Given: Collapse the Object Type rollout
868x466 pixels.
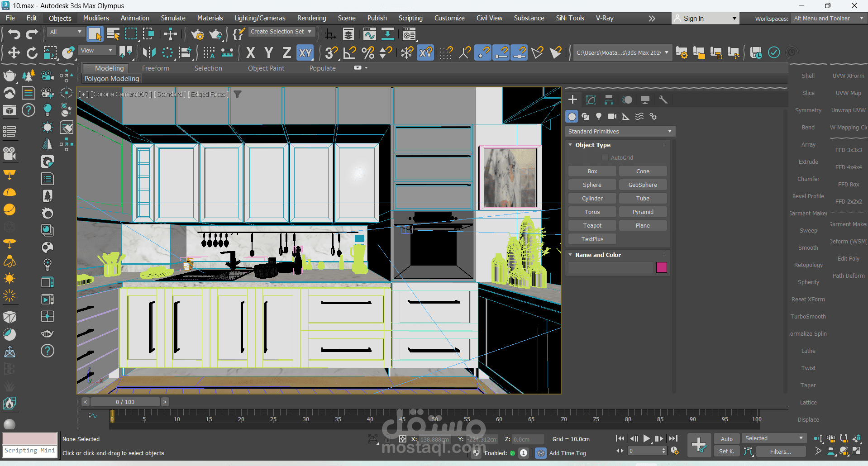Looking at the screenshot, I should [x=571, y=145].
